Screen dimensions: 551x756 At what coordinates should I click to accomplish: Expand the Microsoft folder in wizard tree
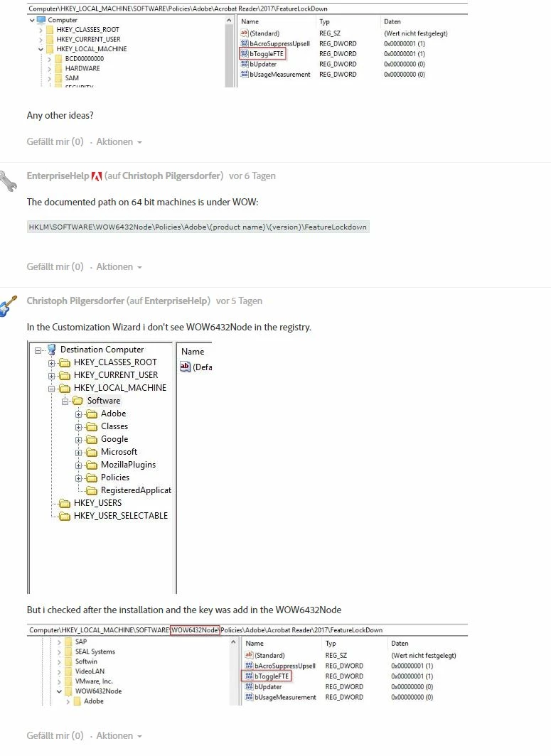coord(78,453)
